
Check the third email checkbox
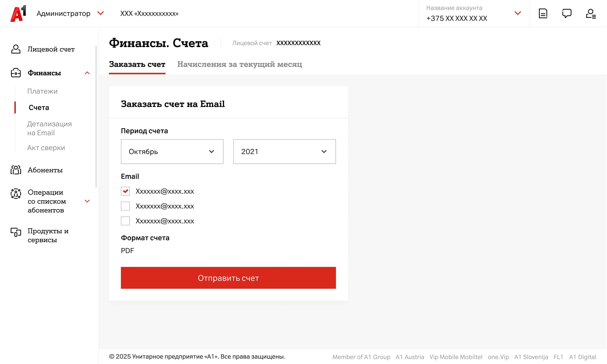(x=125, y=221)
